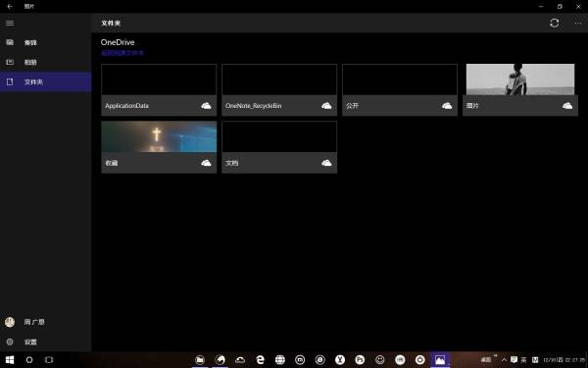
Task: Click the blue link under OneDrive
Action: pos(122,53)
